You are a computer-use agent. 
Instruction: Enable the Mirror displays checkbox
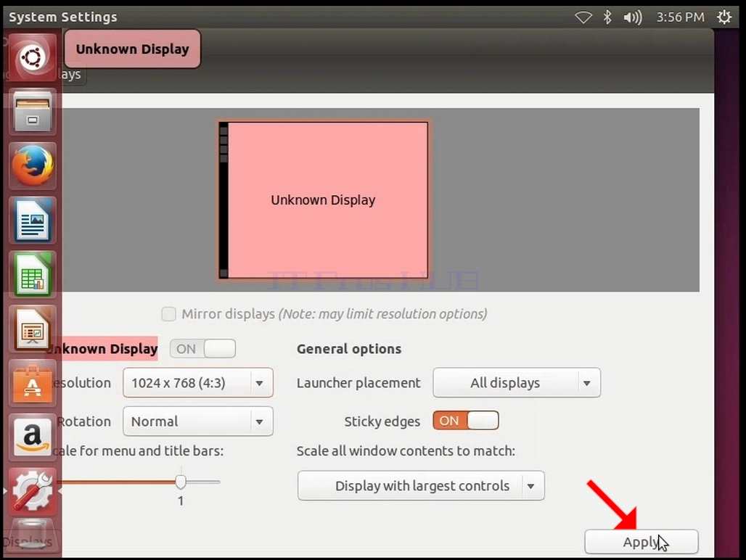tap(168, 314)
